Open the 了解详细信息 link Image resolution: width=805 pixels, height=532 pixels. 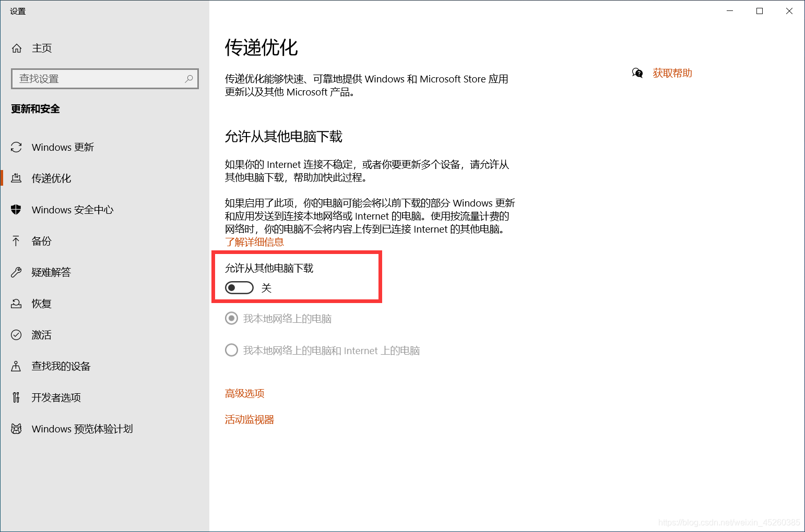[x=254, y=242]
